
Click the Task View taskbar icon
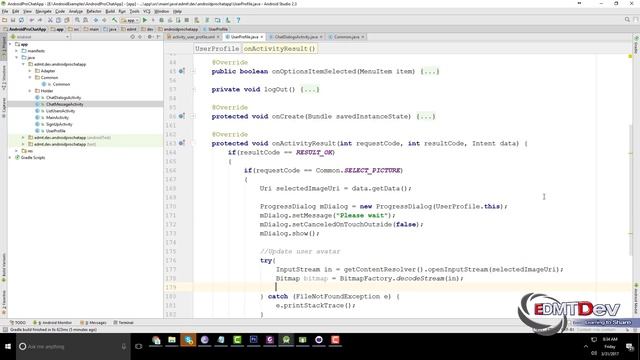point(139,347)
